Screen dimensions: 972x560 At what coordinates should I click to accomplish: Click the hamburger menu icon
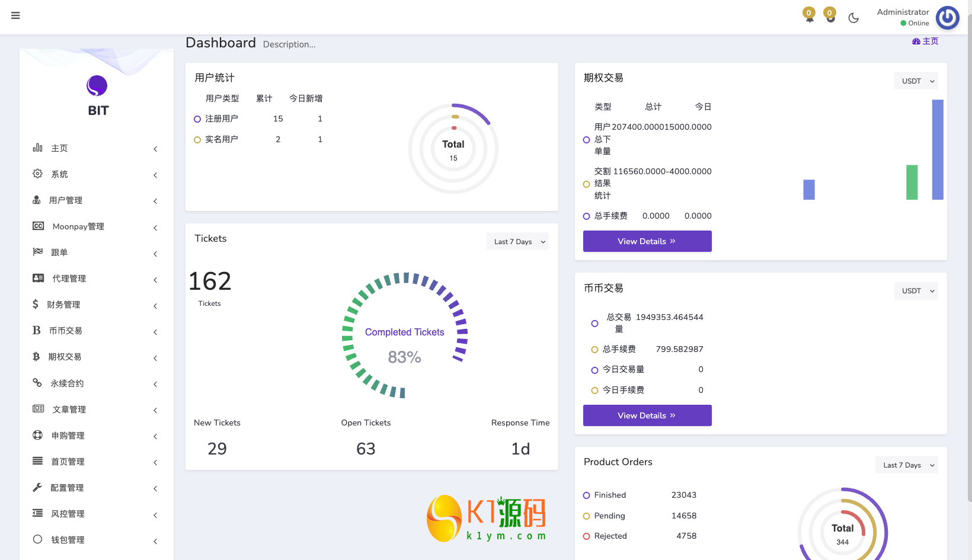(15, 15)
